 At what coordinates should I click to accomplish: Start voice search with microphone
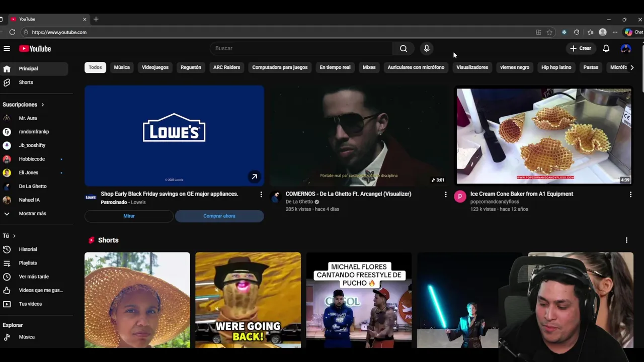[x=427, y=48]
